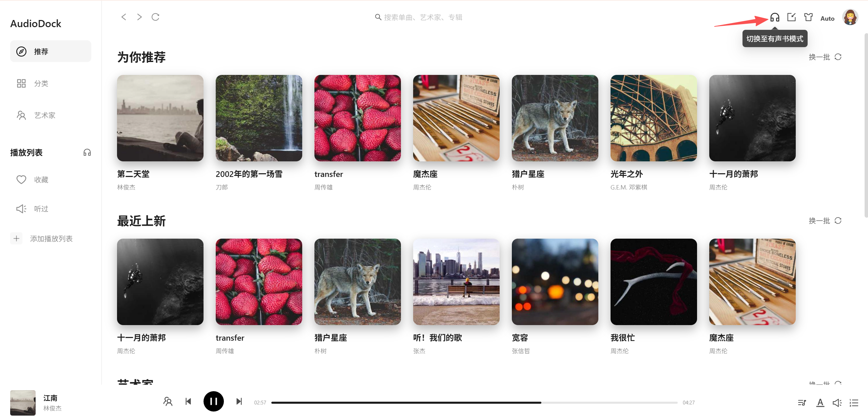Open the mini player window icon
This screenshot has width=868, height=420.
coord(792,17)
